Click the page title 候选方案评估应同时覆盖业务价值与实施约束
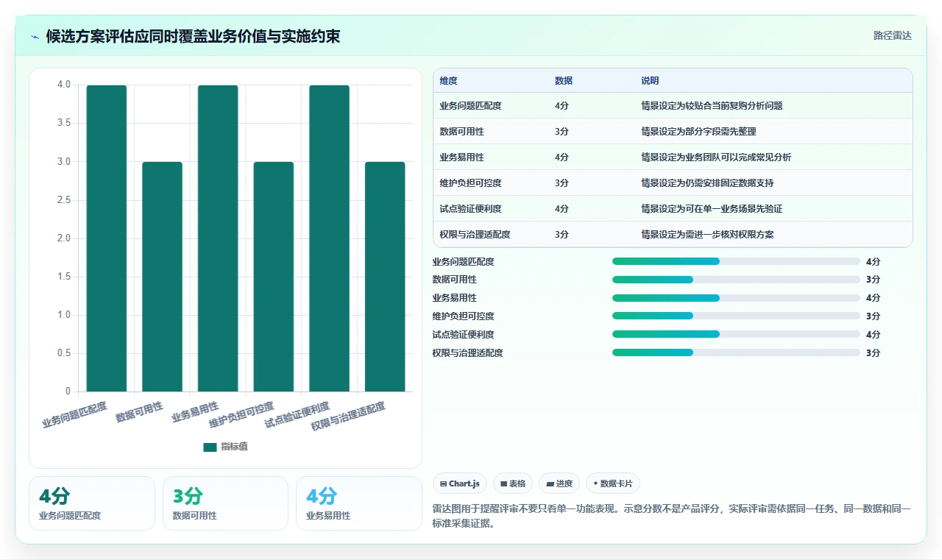 click(193, 37)
